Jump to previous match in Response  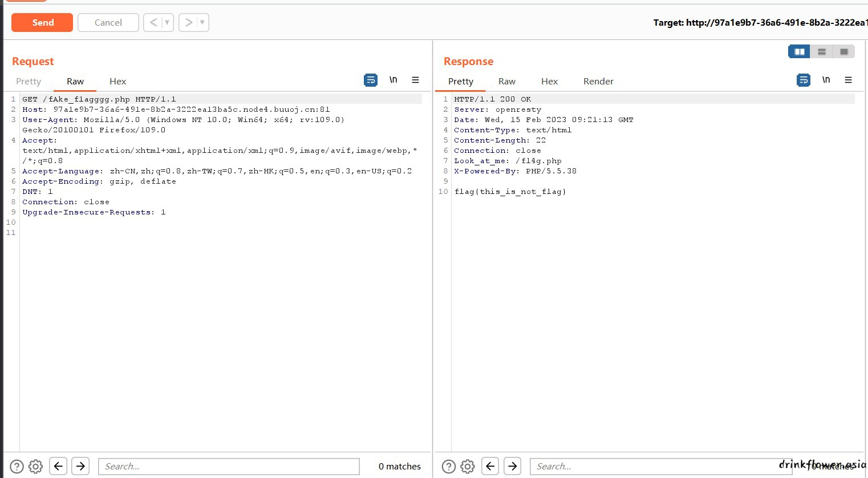[x=490, y=466]
